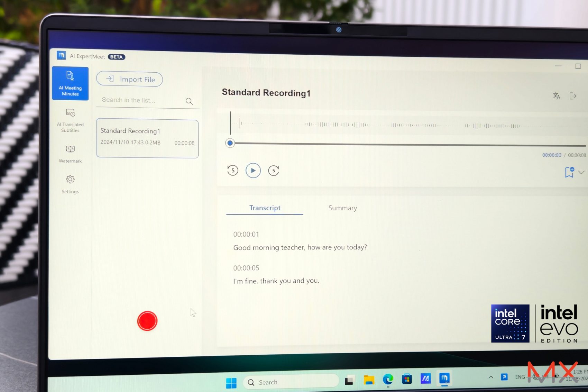Select the Standard Recording1 list entry
Screen dimensions: 588x392
click(147, 138)
